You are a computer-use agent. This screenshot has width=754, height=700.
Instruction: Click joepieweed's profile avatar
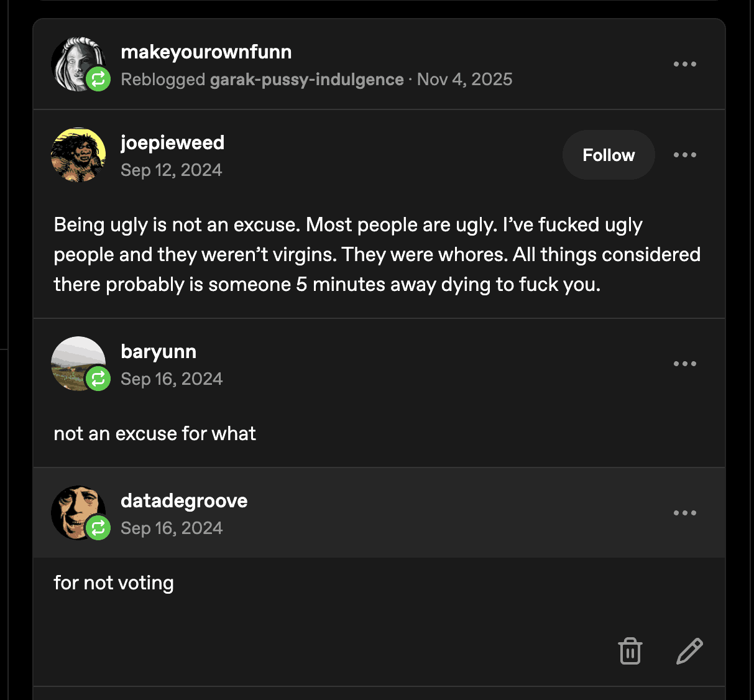pos(78,155)
